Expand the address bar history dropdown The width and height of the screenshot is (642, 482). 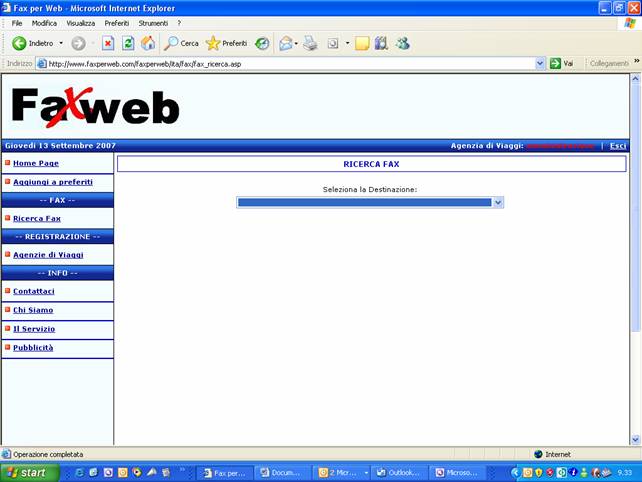pos(540,64)
